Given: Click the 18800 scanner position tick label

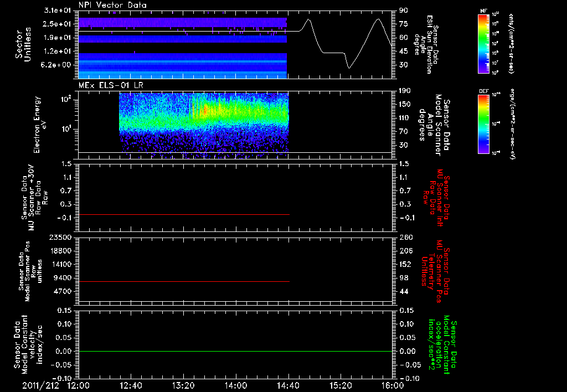Looking at the screenshot, I should pyautogui.click(x=62, y=251).
